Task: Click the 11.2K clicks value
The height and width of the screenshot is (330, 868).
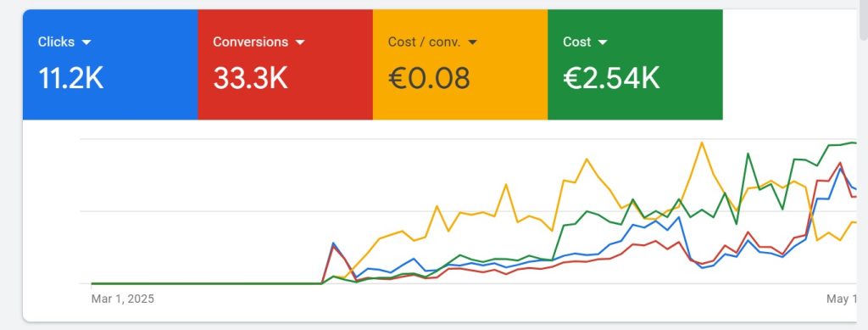Action: coord(70,78)
